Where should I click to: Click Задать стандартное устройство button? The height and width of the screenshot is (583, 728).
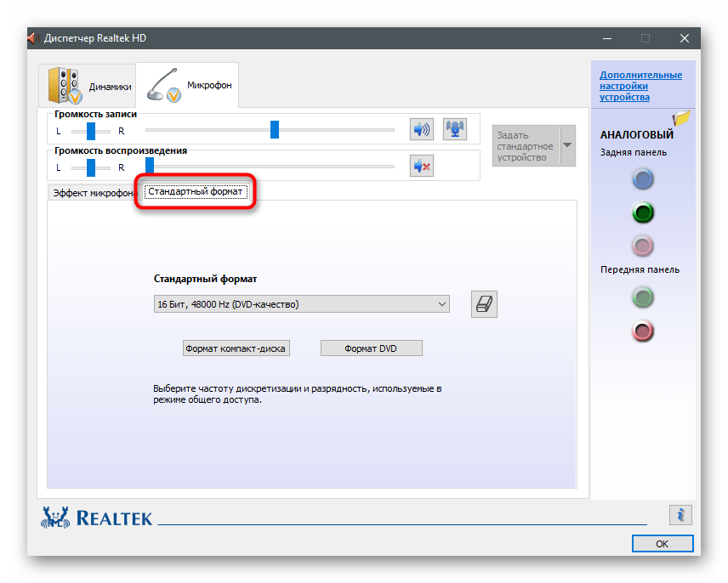pyautogui.click(x=526, y=145)
